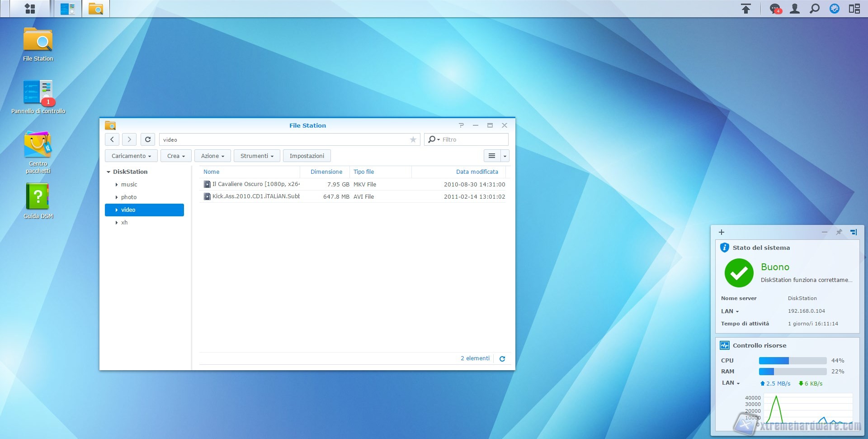Image resolution: width=868 pixels, height=439 pixels.
Task: Toggle the widgets panel icon
Action: point(854,9)
